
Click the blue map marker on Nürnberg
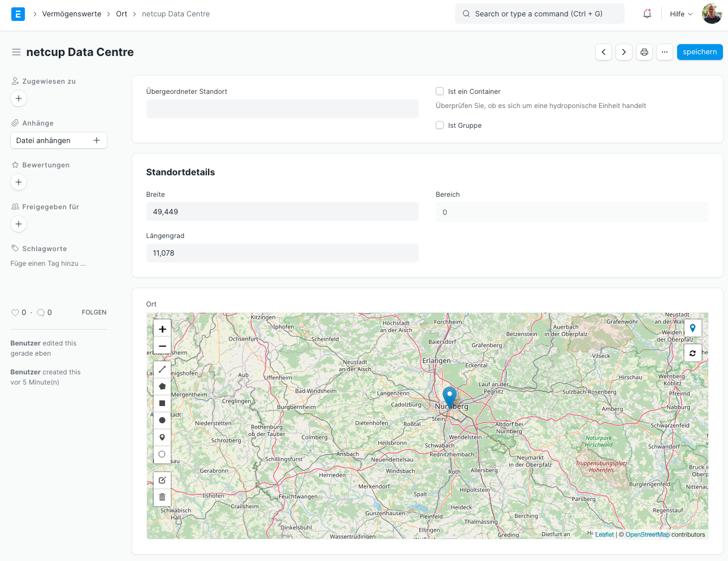(x=449, y=398)
